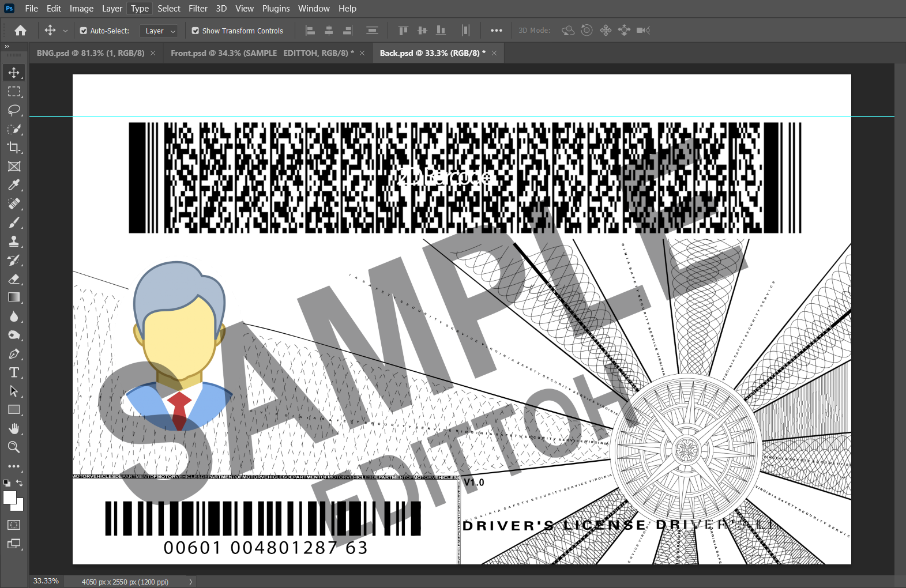Click align right edges icon
Image resolution: width=906 pixels, height=588 pixels.
(348, 31)
